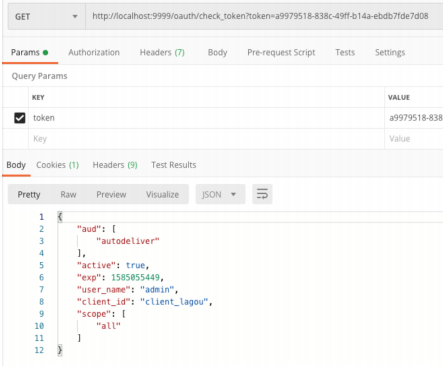Open the JSON format dropdown

click(x=220, y=194)
